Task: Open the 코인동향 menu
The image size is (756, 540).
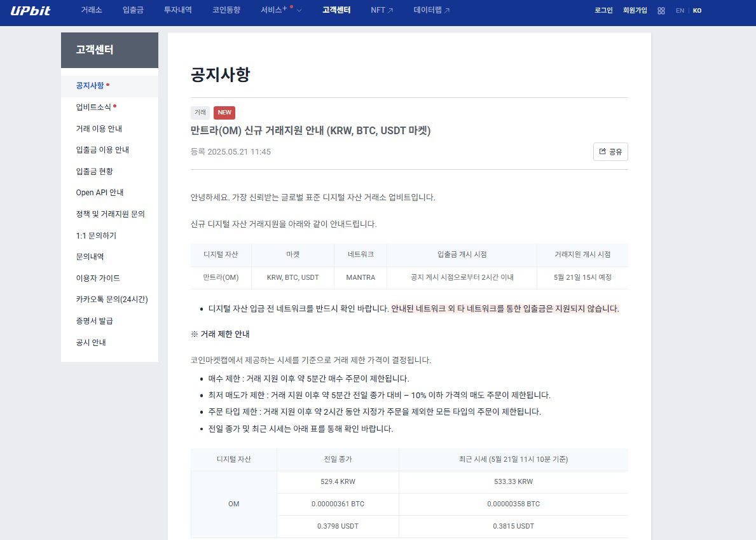Action: pos(226,10)
